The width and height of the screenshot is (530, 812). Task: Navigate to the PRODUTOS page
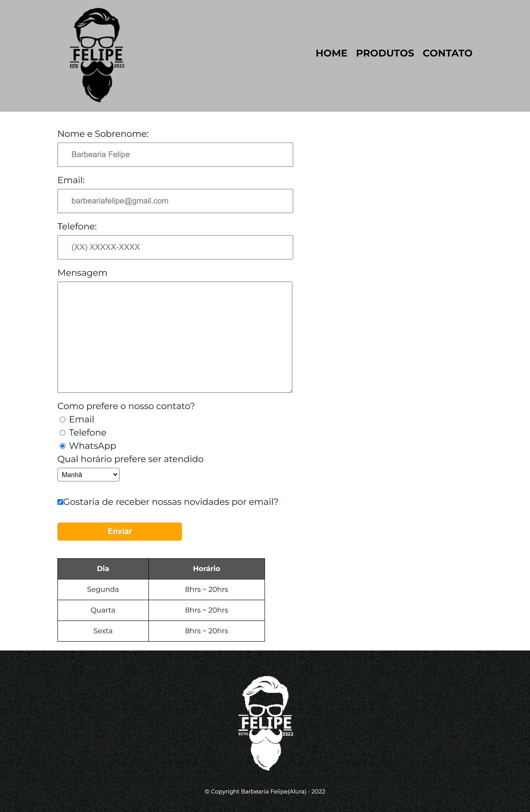pyautogui.click(x=385, y=53)
